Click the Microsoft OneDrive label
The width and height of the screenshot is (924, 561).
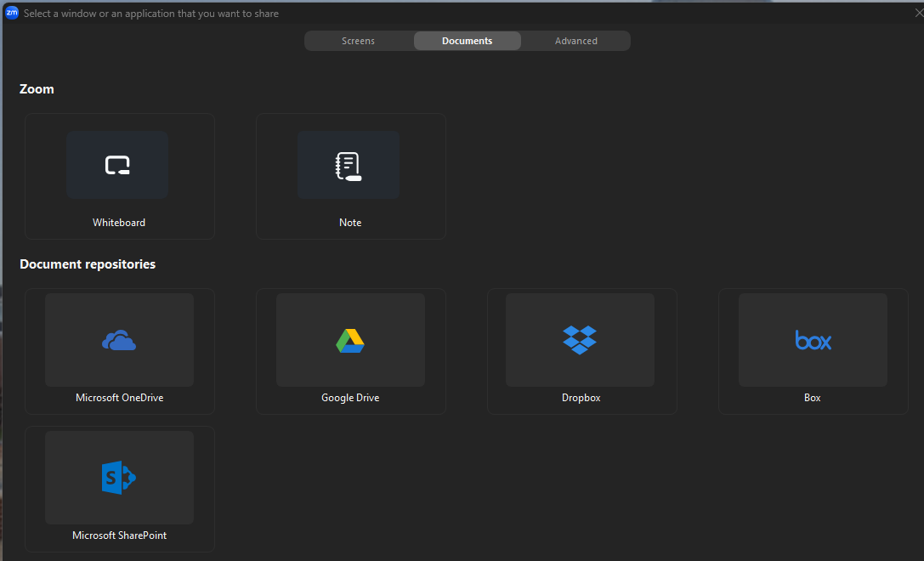pos(120,398)
